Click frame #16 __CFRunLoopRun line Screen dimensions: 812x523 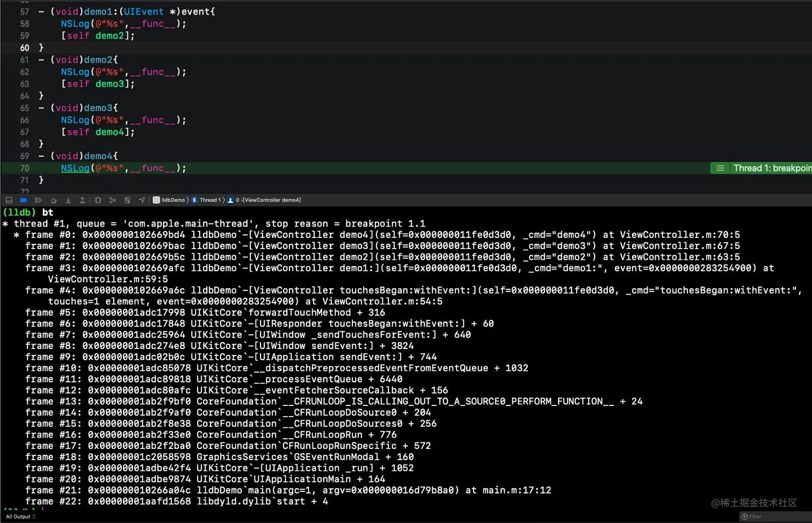(211, 435)
